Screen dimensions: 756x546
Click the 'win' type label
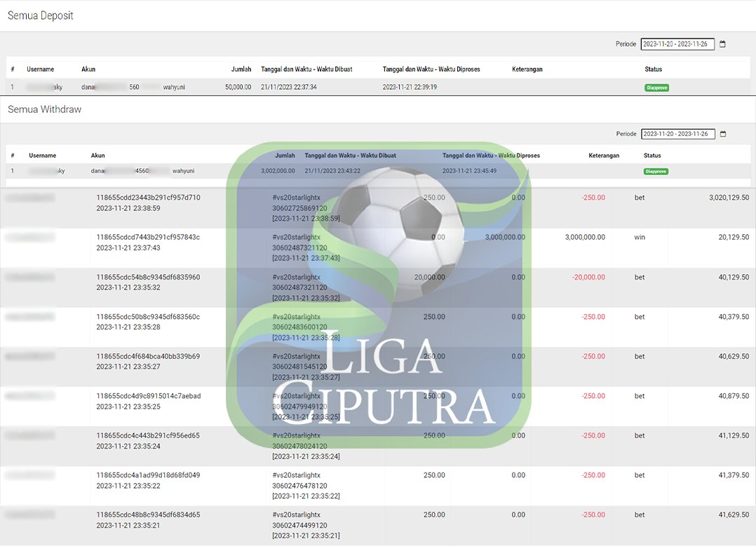tap(640, 237)
